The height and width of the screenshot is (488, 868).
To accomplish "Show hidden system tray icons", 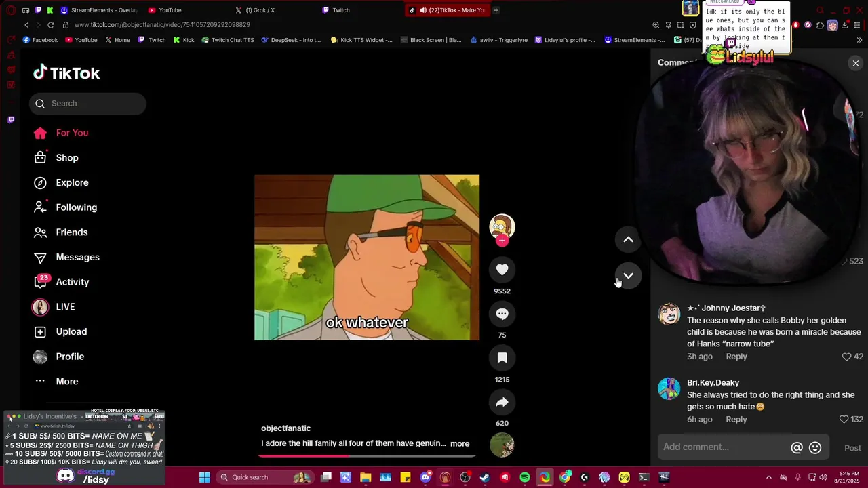I will click(768, 477).
